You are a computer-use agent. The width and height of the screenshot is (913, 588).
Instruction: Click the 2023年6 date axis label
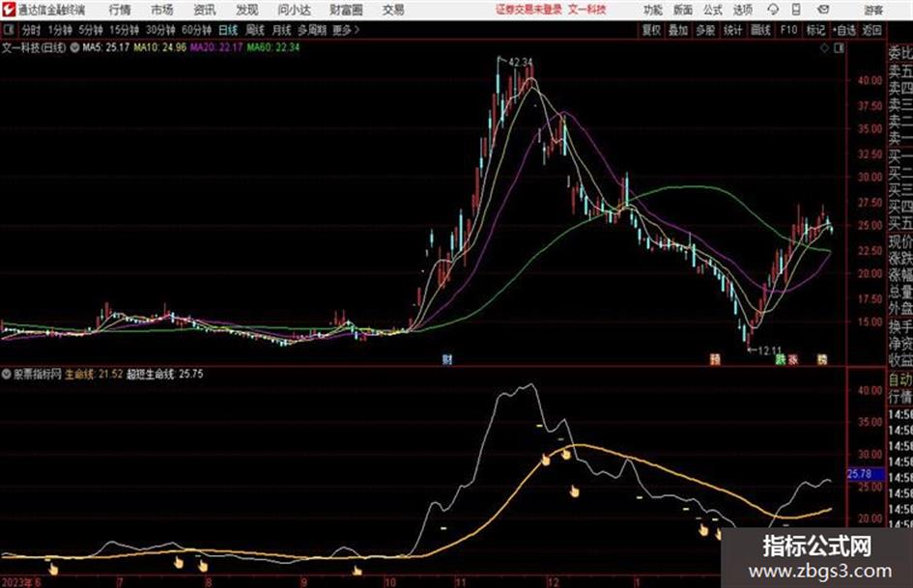(21, 582)
